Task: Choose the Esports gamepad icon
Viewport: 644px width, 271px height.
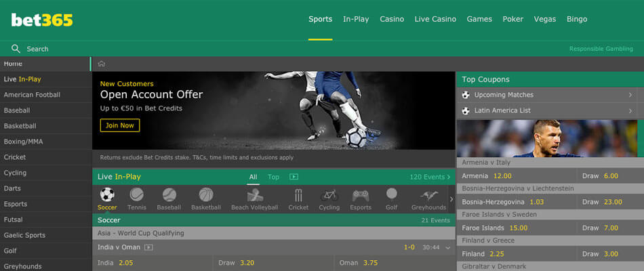Action: (x=361, y=195)
